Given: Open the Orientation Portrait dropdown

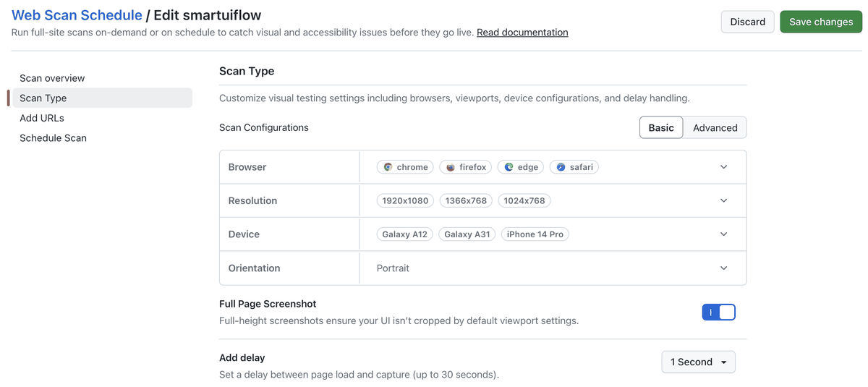Looking at the screenshot, I should (x=553, y=268).
